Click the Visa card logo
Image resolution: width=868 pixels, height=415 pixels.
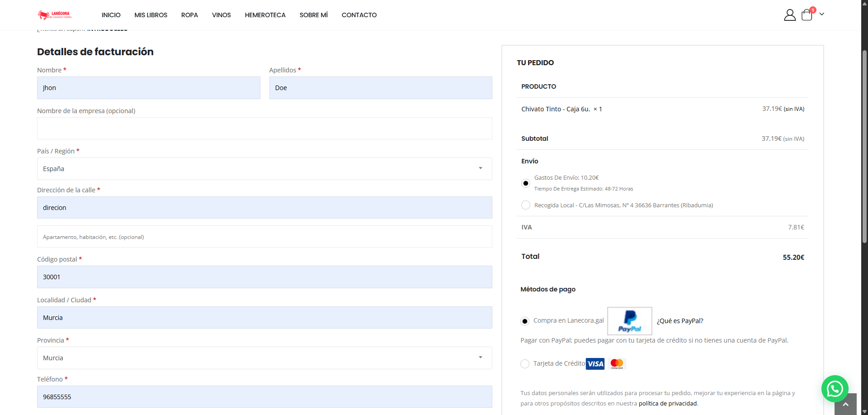click(595, 364)
